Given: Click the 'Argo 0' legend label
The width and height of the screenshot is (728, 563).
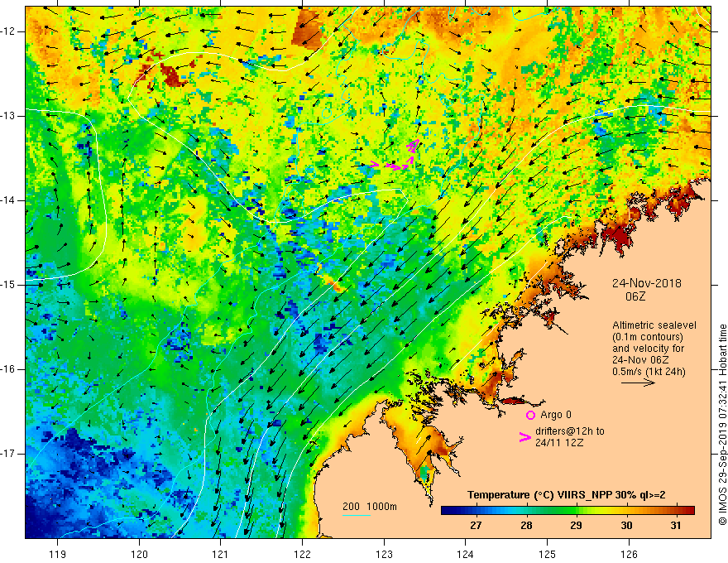Looking at the screenshot, I should pyautogui.click(x=556, y=415).
